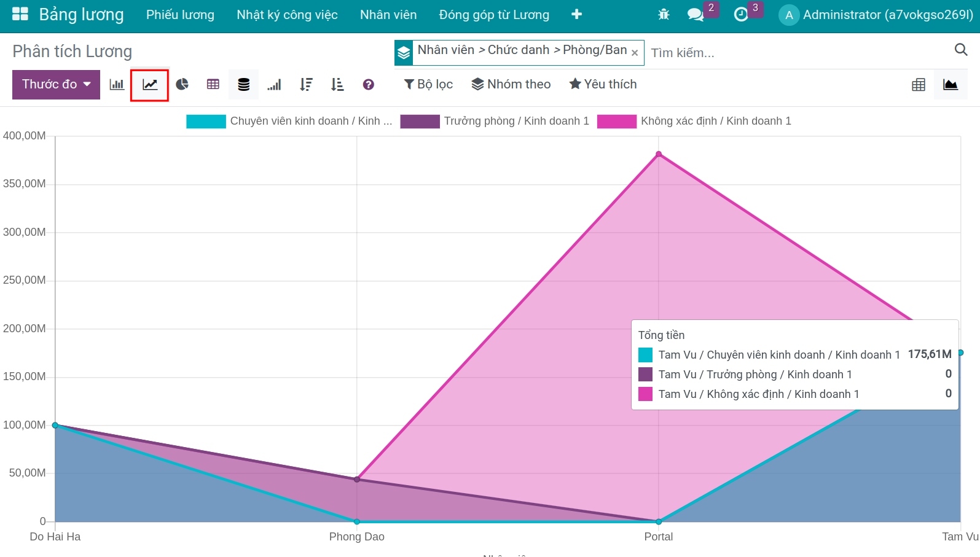The width and height of the screenshot is (980, 557).
Task: Open the debug bug icon menu
Action: (664, 15)
